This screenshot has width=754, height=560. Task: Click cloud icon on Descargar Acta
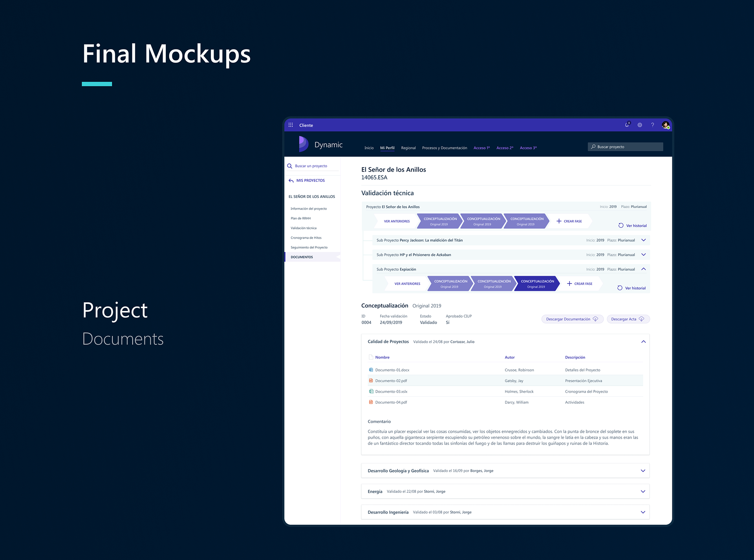click(x=642, y=319)
